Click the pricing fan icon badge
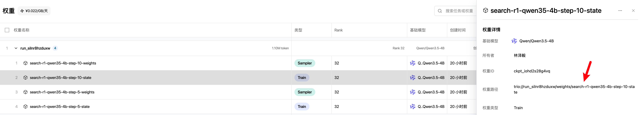644x115 pixels. 22,11
